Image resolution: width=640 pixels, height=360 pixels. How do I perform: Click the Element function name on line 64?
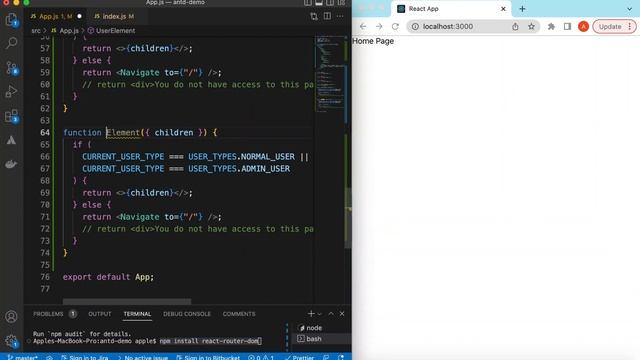[x=123, y=133]
